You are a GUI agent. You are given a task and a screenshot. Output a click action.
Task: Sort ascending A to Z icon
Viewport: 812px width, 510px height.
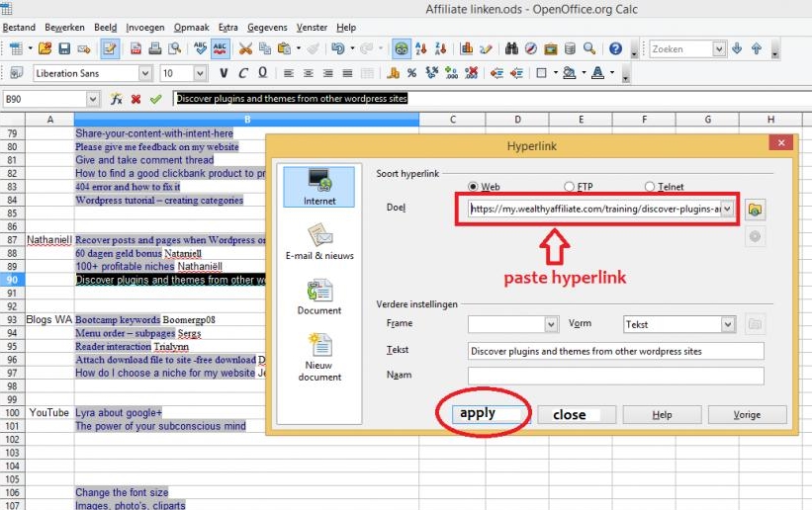pos(420,48)
